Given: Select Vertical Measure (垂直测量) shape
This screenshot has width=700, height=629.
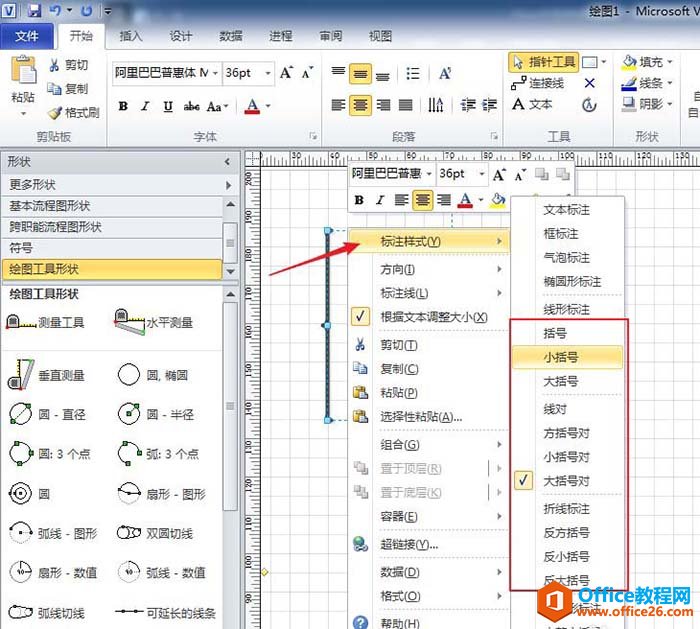Looking at the screenshot, I should click(x=46, y=375).
